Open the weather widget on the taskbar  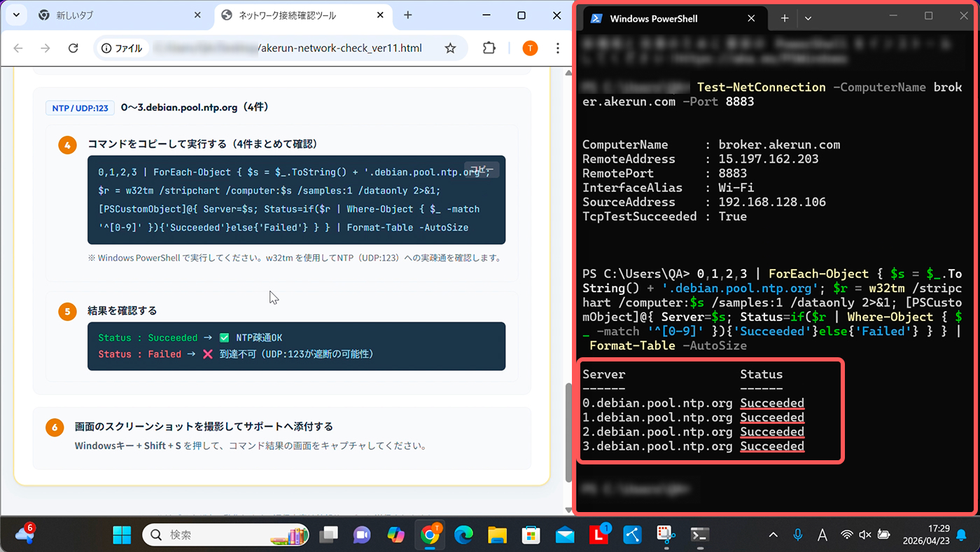pyautogui.click(x=24, y=534)
